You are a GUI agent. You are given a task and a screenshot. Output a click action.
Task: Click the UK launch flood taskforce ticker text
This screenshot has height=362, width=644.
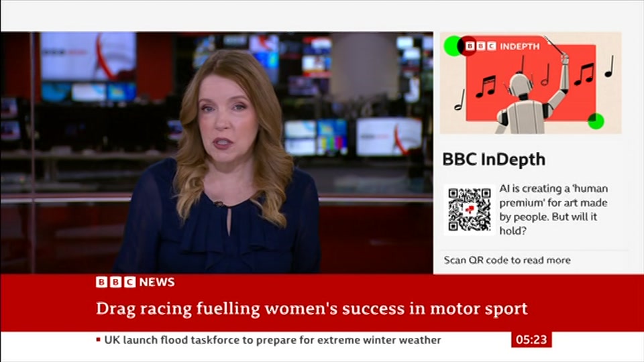click(x=273, y=341)
